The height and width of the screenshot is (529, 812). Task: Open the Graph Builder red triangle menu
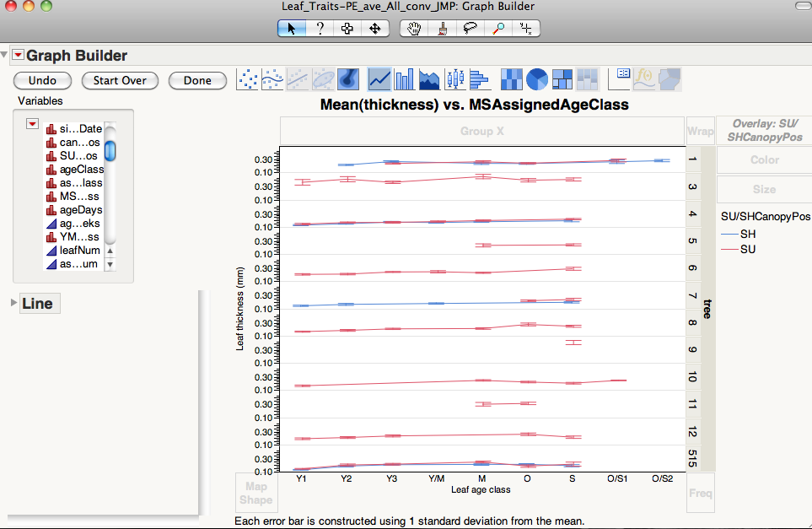pyautogui.click(x=17, y=56)
